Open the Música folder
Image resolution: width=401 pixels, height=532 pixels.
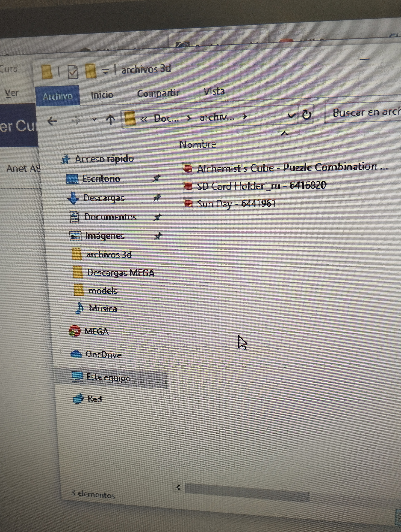coord(103,308)
